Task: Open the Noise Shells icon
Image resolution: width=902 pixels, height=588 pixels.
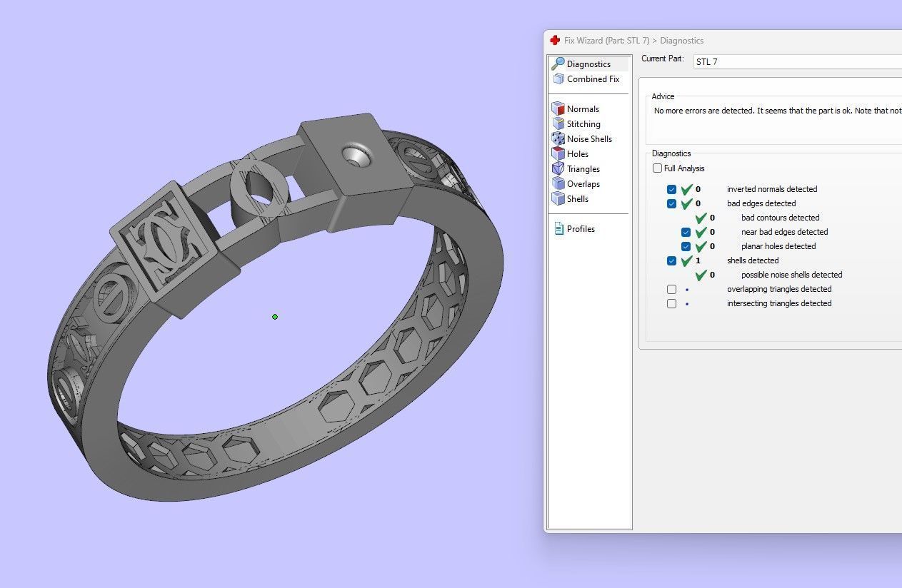Action: click(x=558, y=139)
